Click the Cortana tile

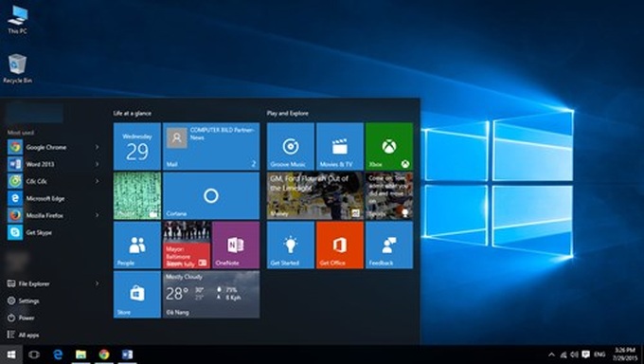click(x=211, y=196)
